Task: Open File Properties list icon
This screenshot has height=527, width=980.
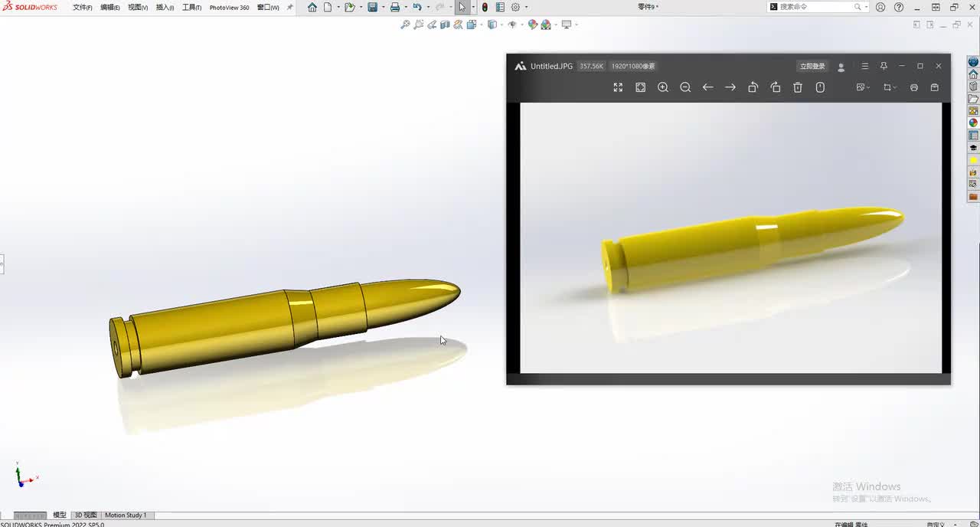Action: pos(500,7)
